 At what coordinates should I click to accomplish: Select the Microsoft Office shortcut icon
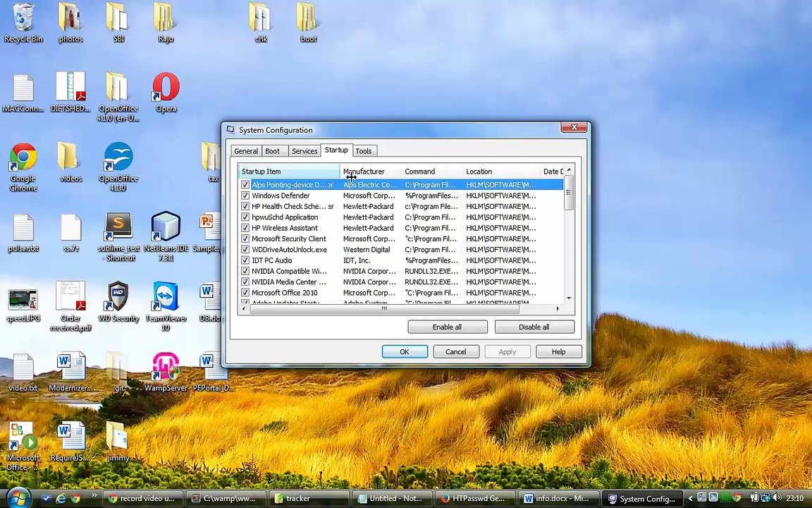(23, 446)
